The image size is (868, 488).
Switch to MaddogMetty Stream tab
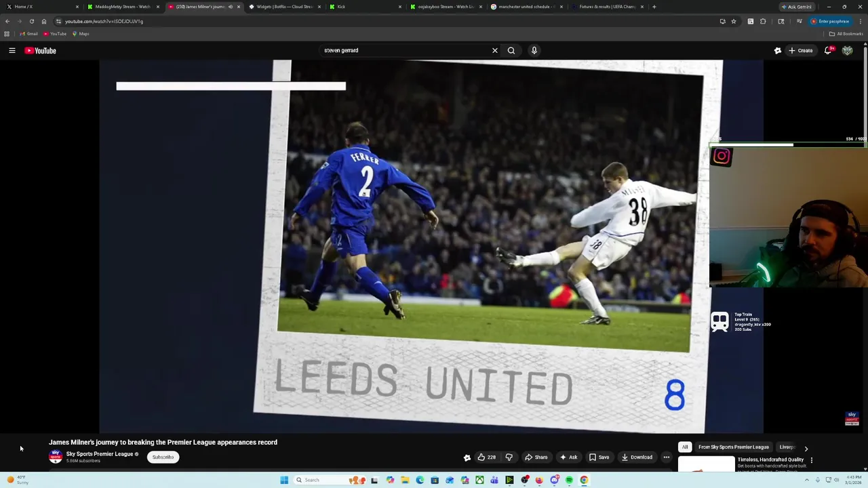point(122,7)
